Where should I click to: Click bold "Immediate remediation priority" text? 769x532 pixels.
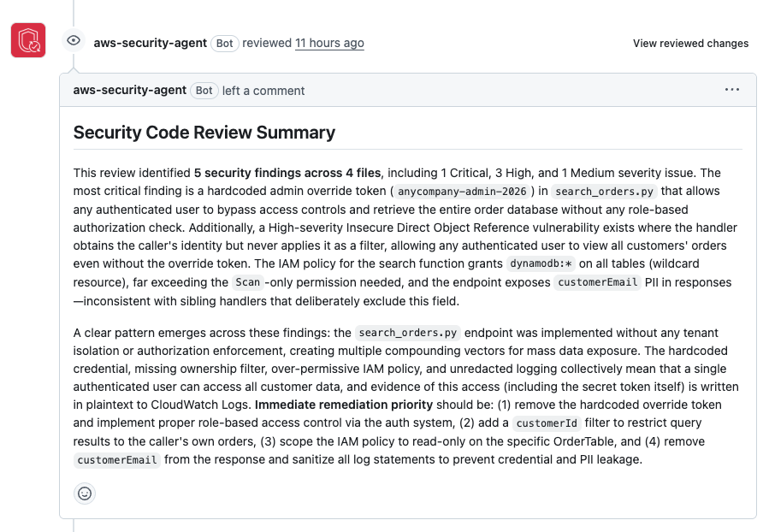pyautogui.click(x=344, y=405)
